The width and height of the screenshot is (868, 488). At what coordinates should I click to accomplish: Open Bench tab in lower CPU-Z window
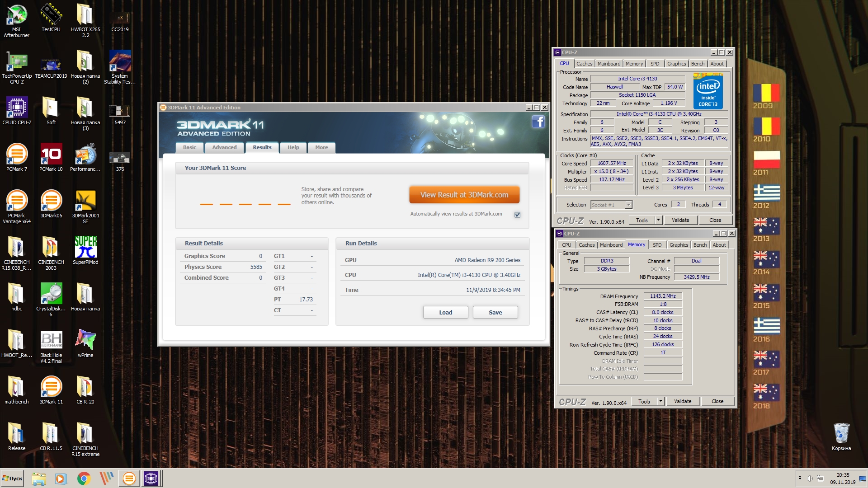(700, 245)
